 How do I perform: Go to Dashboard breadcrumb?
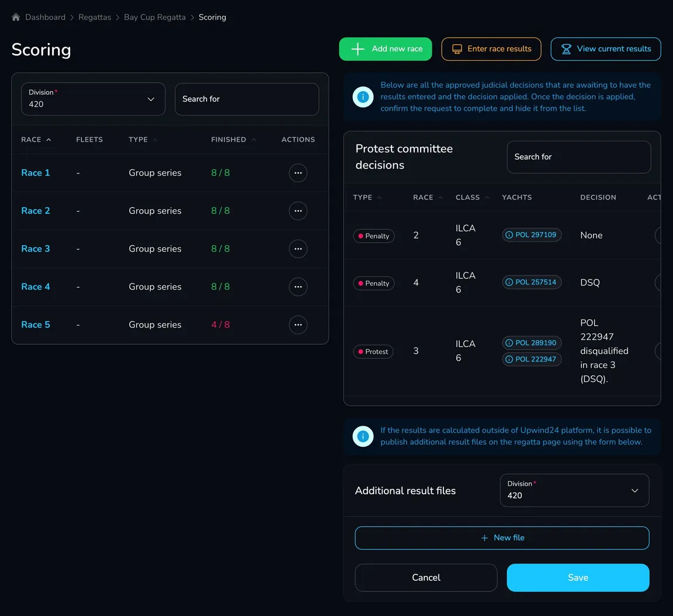coord(45,17)
